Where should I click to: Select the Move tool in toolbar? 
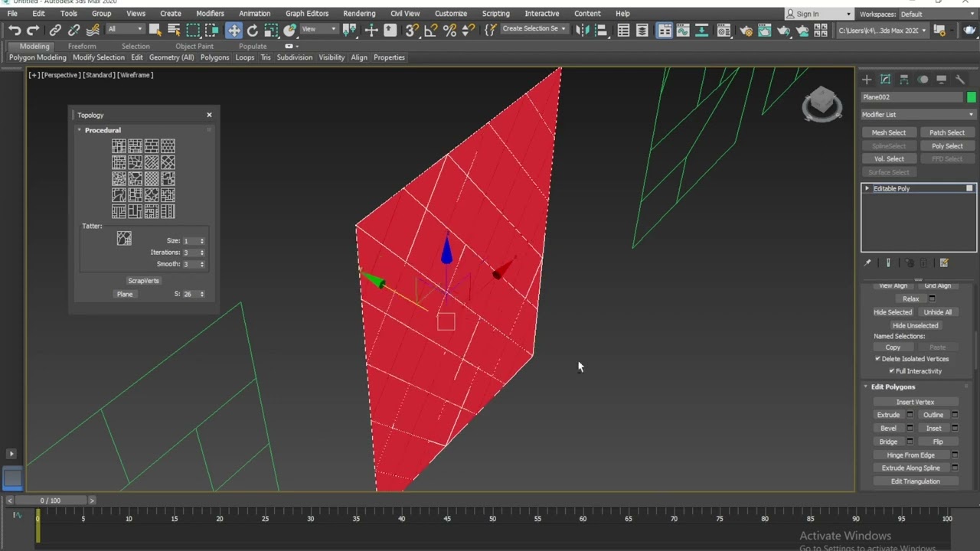click(234, 30)
